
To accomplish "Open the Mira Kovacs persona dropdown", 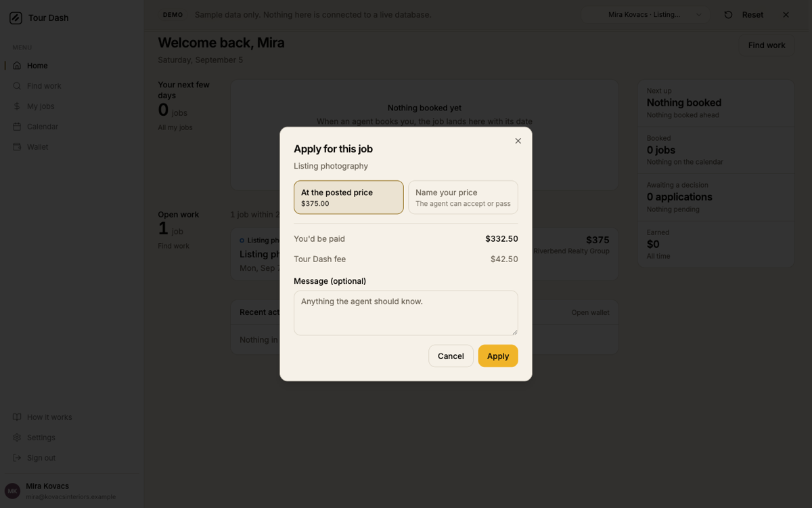I will click(x=646, y=15).
